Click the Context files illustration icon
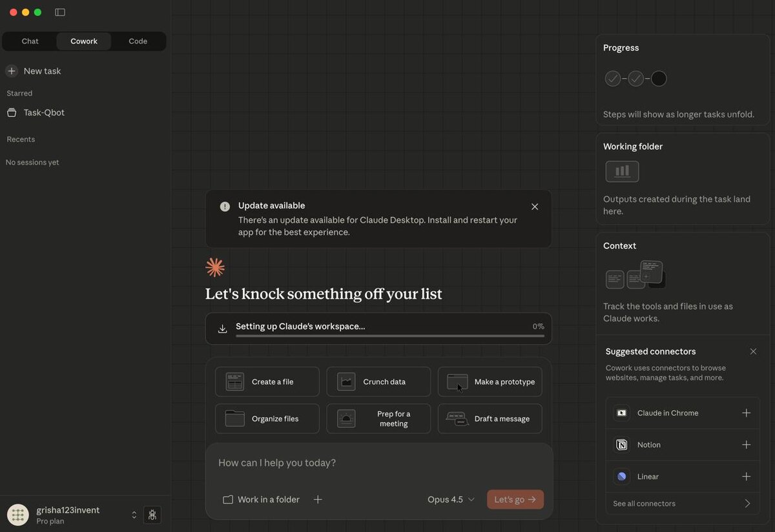The image size is (775, 532). click(x=635, y=274)
